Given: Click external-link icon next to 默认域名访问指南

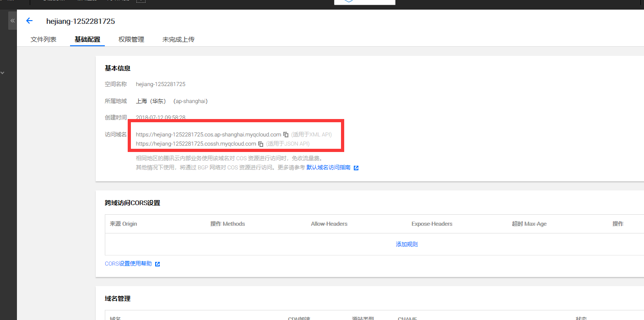Looking at the screenshot, I should pos(356,168).
